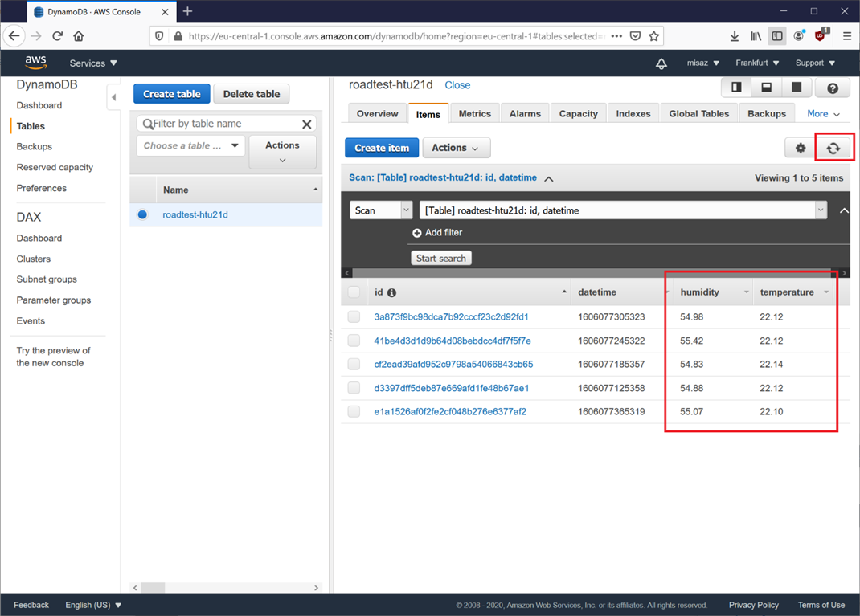Close the roadtest-htu21d detail panel link
This screenshot has width=860, height=616.
click(457, 85)
